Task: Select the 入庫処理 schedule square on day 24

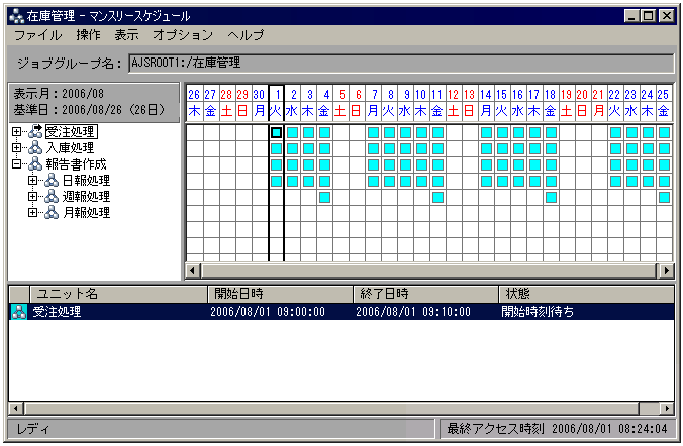Action: click(648, 149)
